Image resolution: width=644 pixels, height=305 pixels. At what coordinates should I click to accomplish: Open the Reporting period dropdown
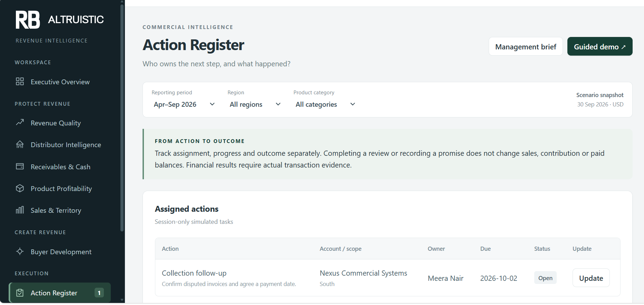pos(184,104)
